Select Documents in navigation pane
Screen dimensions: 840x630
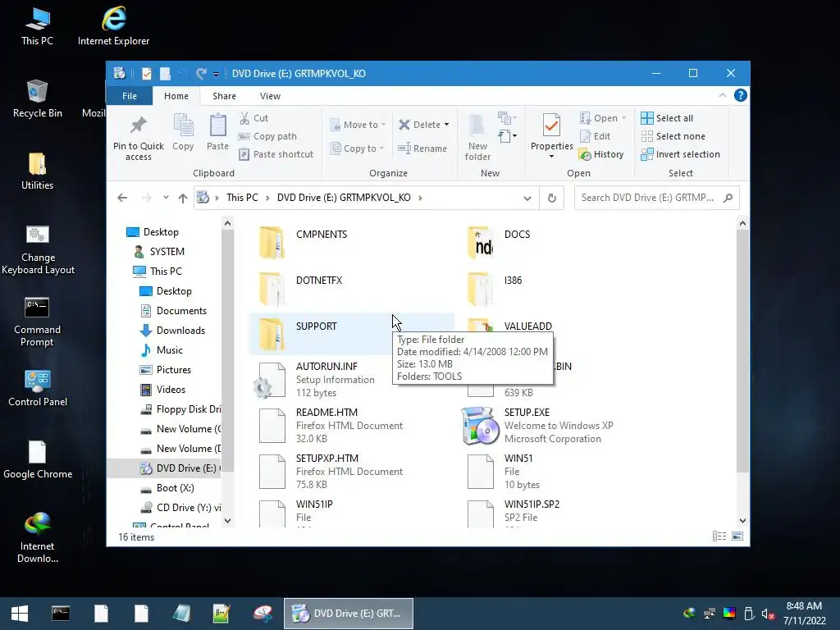[173, 311]
